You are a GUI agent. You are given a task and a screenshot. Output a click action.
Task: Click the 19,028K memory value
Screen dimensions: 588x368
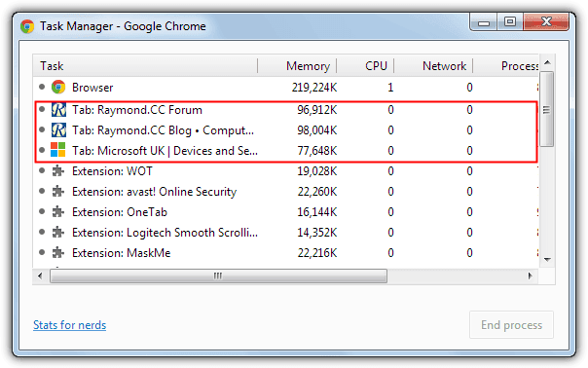point(316,171)
